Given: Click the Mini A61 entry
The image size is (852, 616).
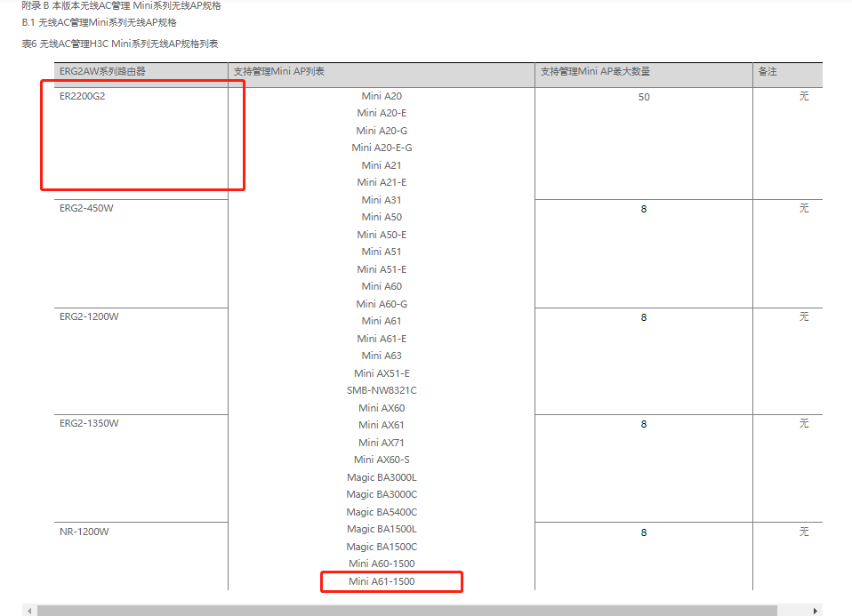Looking at the screenshot, I should pos(382,321).
